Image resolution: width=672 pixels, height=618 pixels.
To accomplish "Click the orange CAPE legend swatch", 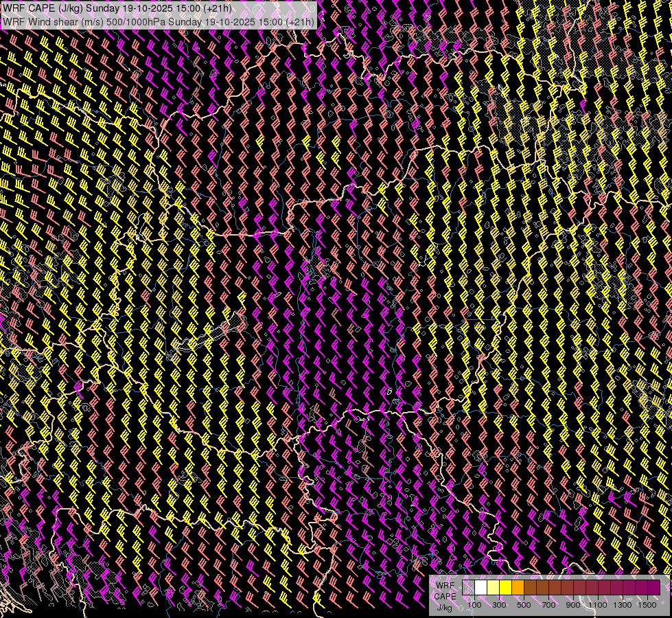I will [x=518, y=588].
